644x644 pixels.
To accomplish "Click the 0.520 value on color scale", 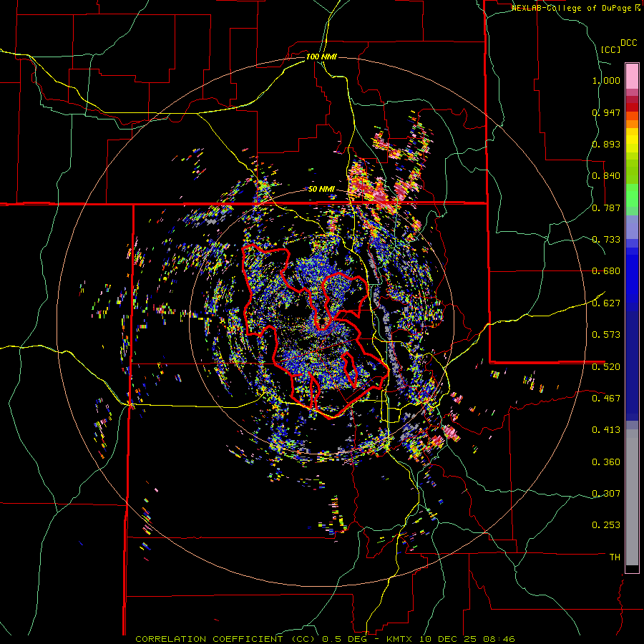I will click(x=606, y=367).
